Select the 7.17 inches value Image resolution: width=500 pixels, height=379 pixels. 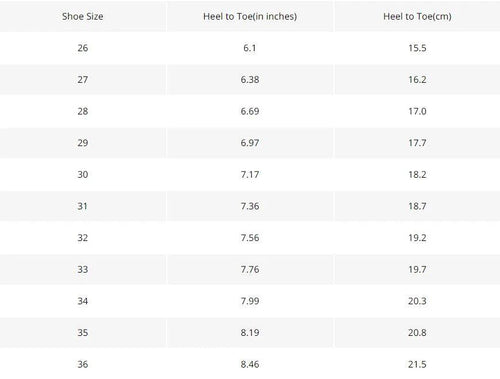point(250,175)
